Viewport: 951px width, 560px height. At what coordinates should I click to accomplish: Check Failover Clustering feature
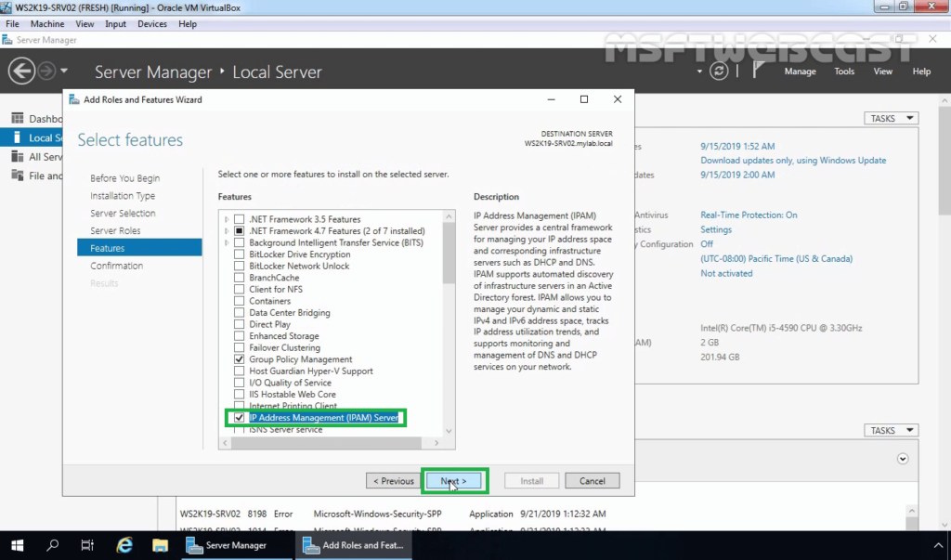tap(239, 347)
